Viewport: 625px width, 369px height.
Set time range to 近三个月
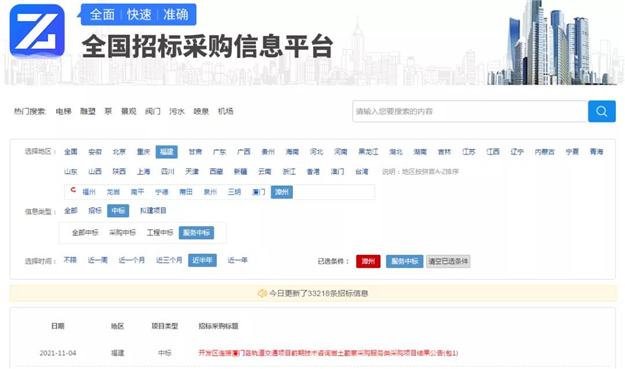click(169, 260)
